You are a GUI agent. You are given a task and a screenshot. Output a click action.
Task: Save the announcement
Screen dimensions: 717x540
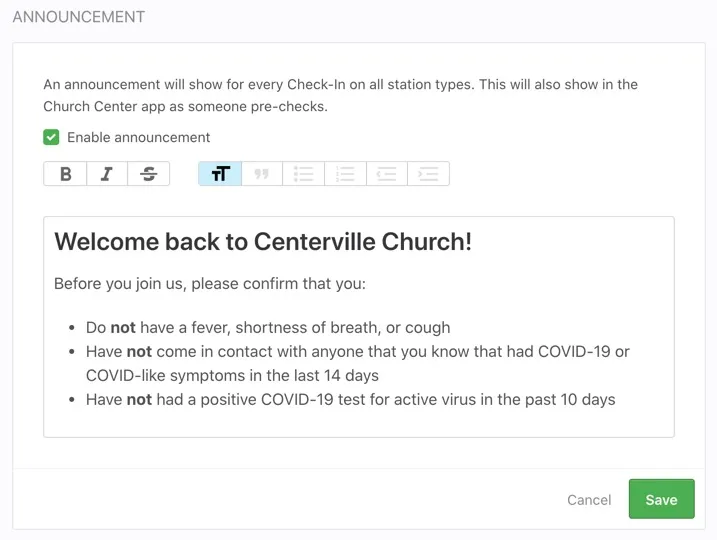(661, 499)
